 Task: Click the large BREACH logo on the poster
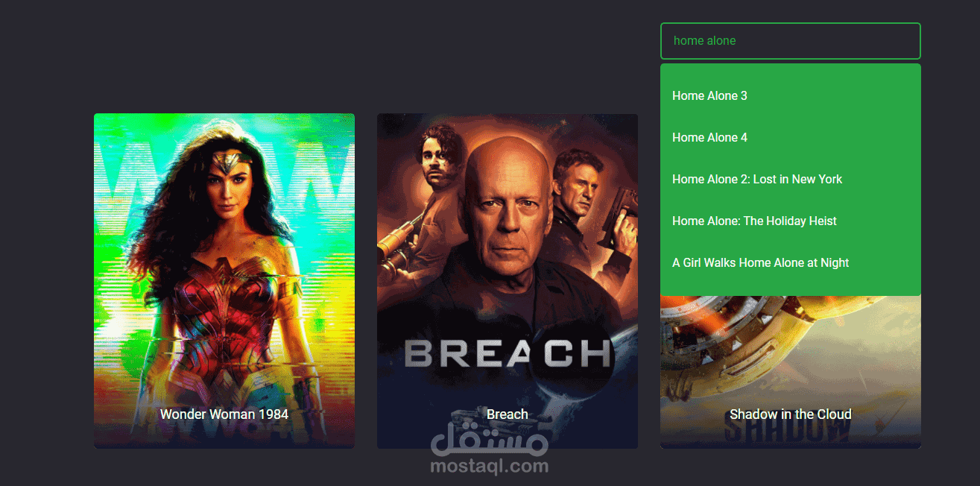[508, 353]
